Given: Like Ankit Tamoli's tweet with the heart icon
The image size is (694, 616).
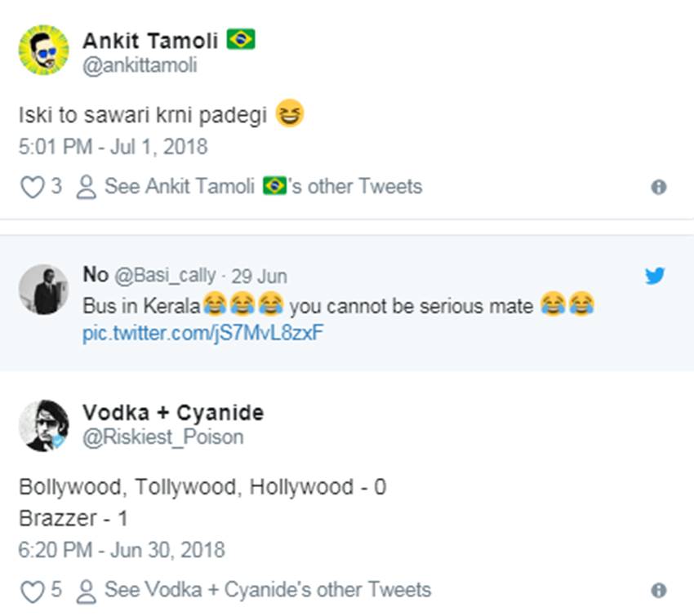Looking at the screenshot, I should 32,188.
